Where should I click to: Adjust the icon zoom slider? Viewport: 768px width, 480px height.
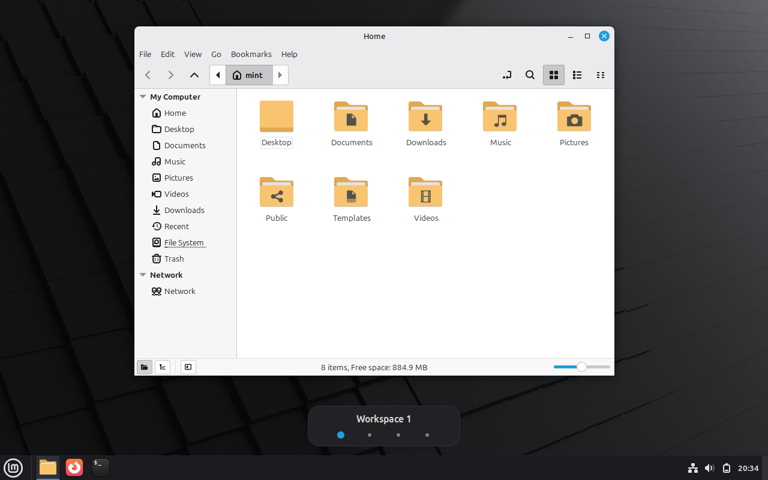click(581, 367)
